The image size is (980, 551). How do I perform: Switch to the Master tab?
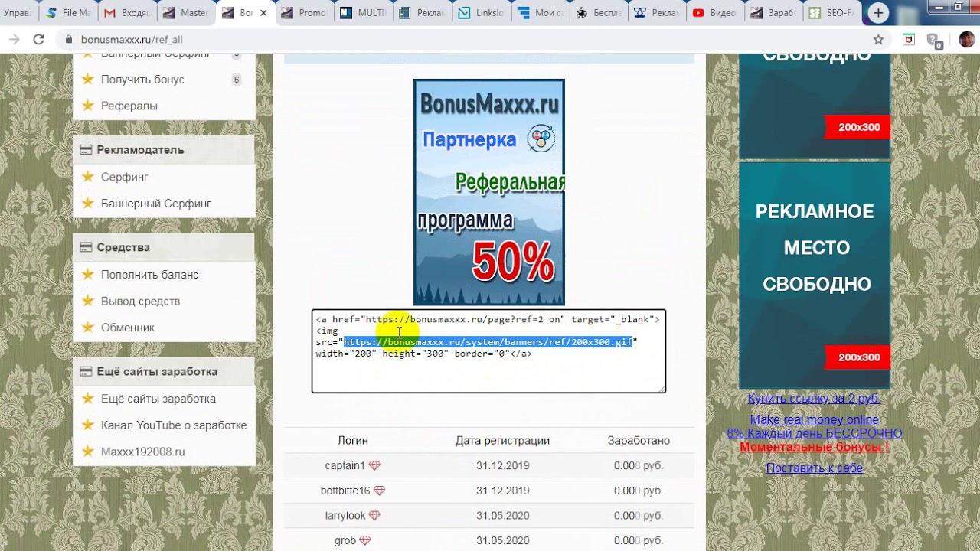(186, 13)
